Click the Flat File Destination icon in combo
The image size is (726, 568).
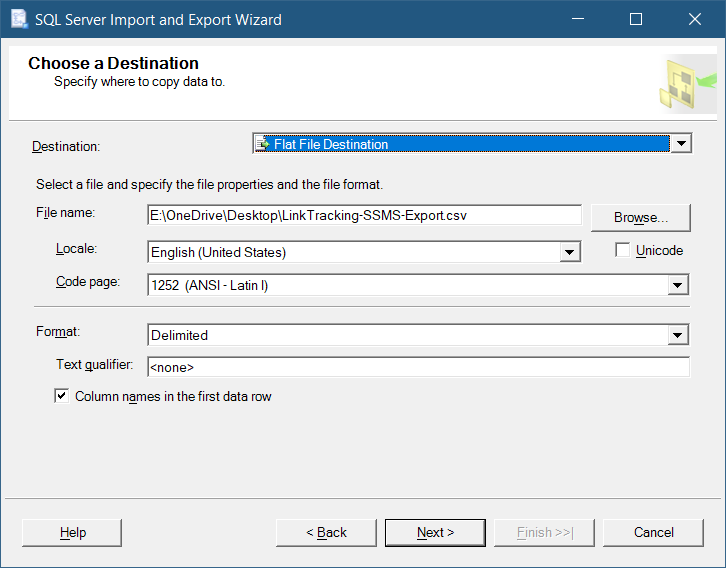click(263, 144)
